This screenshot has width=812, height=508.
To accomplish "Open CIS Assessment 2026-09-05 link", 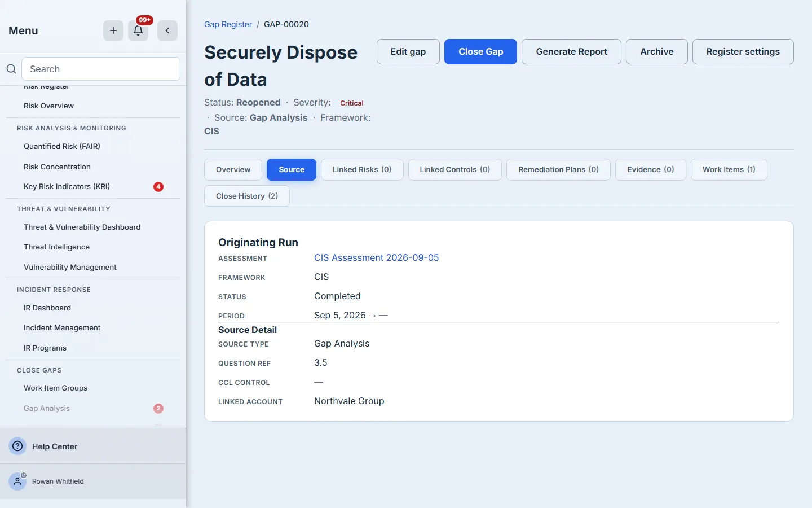I will pyautogui.click(x=376, y=257).
